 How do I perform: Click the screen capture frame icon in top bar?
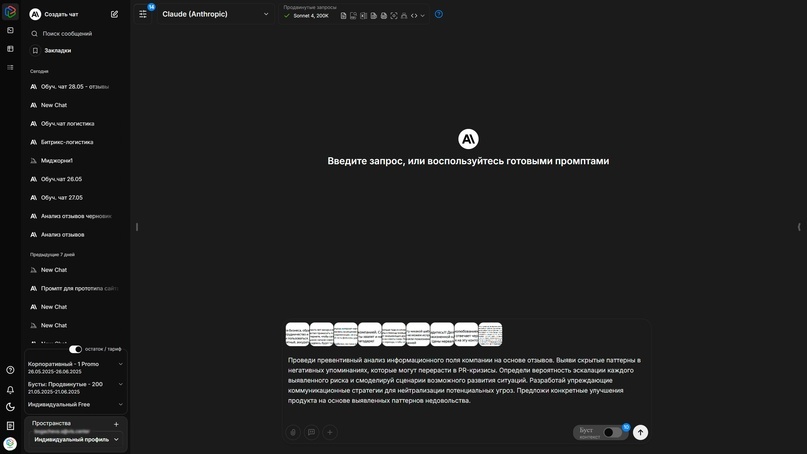click(394, 16)
